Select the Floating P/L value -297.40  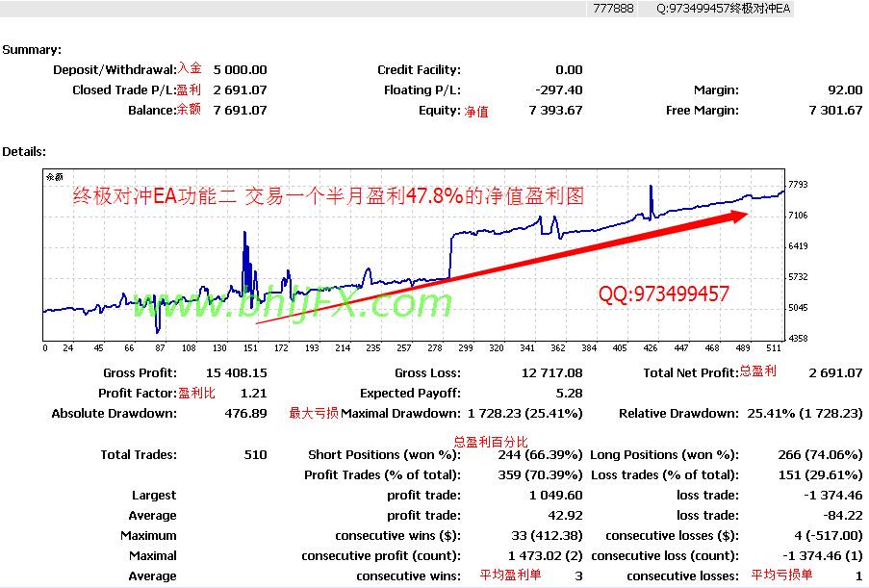558,89
